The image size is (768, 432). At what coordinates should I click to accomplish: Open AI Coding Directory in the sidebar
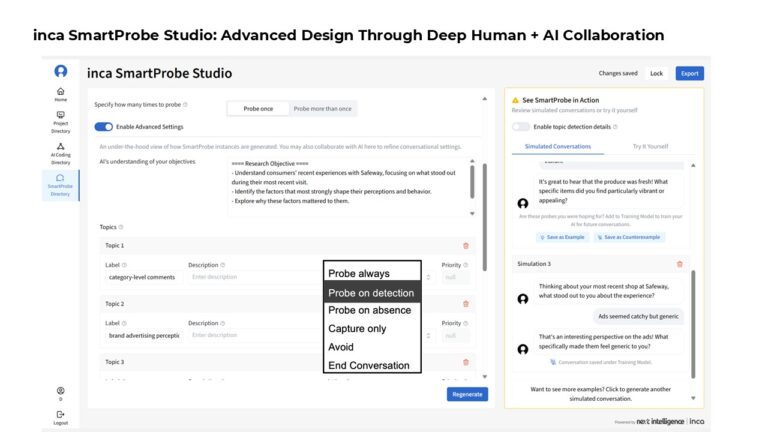(x=61, y=153)
